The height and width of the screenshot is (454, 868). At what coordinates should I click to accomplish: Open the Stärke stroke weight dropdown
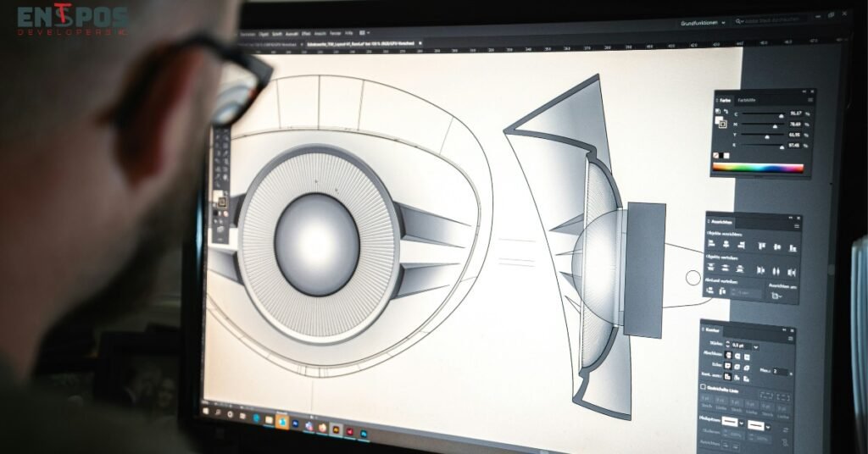(x=755, y=346)
